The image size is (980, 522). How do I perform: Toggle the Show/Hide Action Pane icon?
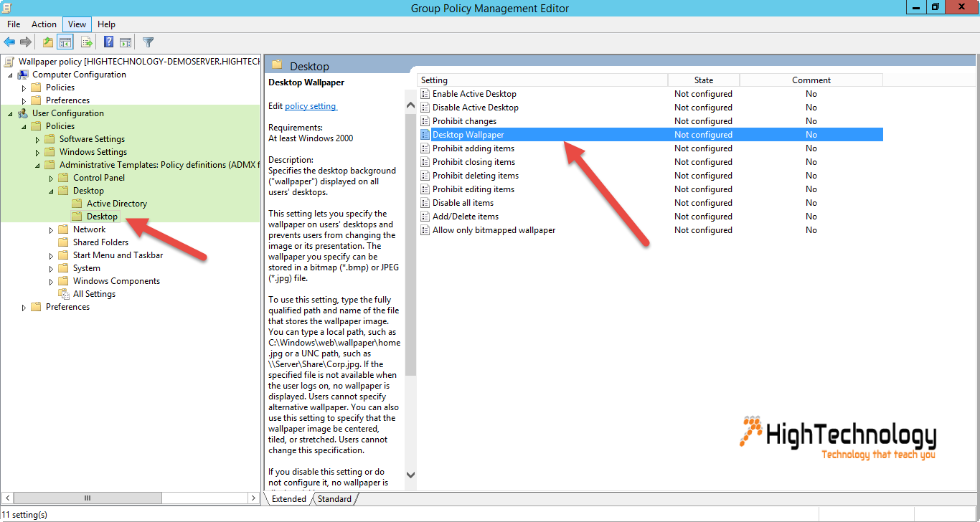tap(126, 42)
